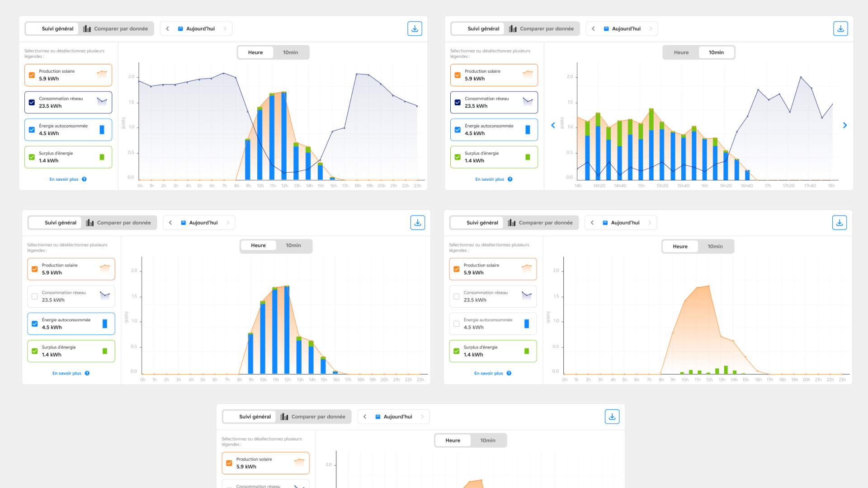The image size is (868, 488).
Task: Click blue Énergie autoconsommée swatch in top-left legend
Action: (x=102, y=130)
